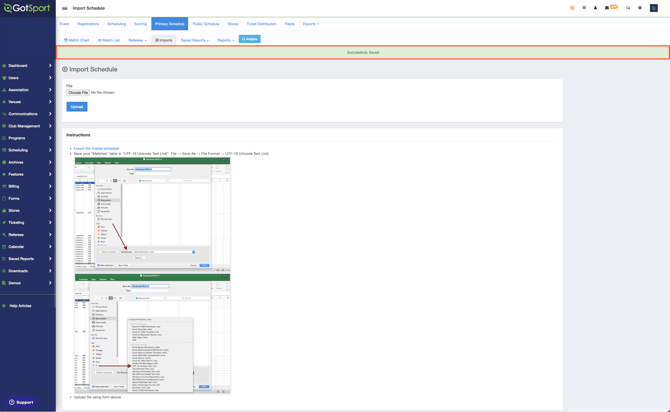Screen dimensions: 670x412
Task: Open the chat bubble icon in header
Action: (x=628, y=8)
